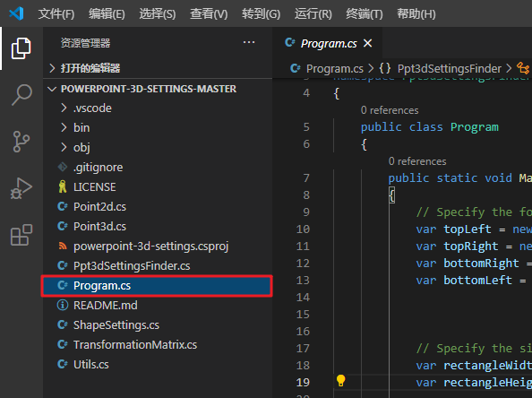
Task: Open the 查看(V) menu
Action: coord(209,14)
